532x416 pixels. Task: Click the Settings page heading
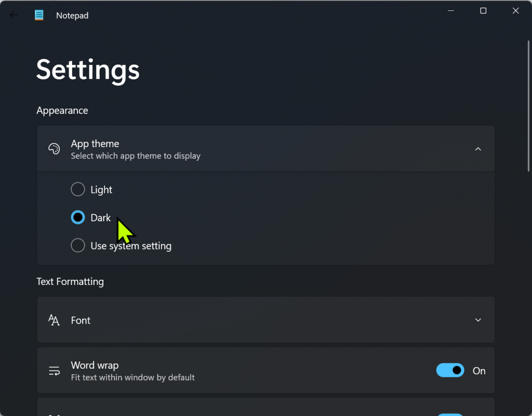(88, 70)
